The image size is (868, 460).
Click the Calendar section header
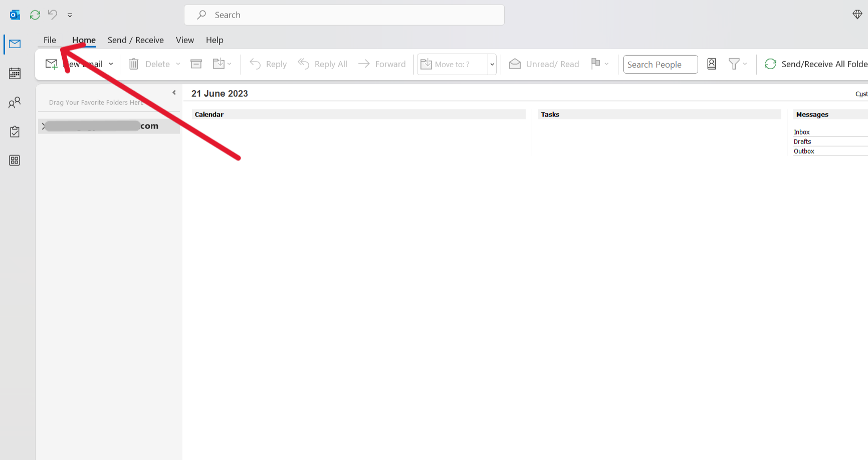(x=359, y=114)
